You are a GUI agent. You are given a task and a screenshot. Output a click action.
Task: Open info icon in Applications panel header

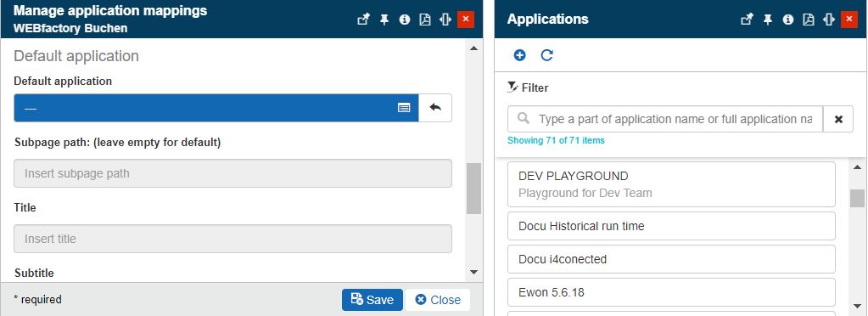(x=788, y=20)
